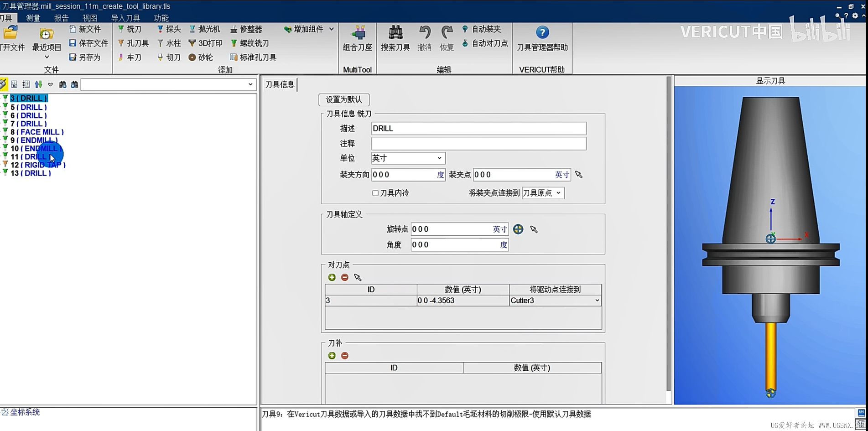
Task: Open the 打开文件 folder icon
Action: (11, 33)
